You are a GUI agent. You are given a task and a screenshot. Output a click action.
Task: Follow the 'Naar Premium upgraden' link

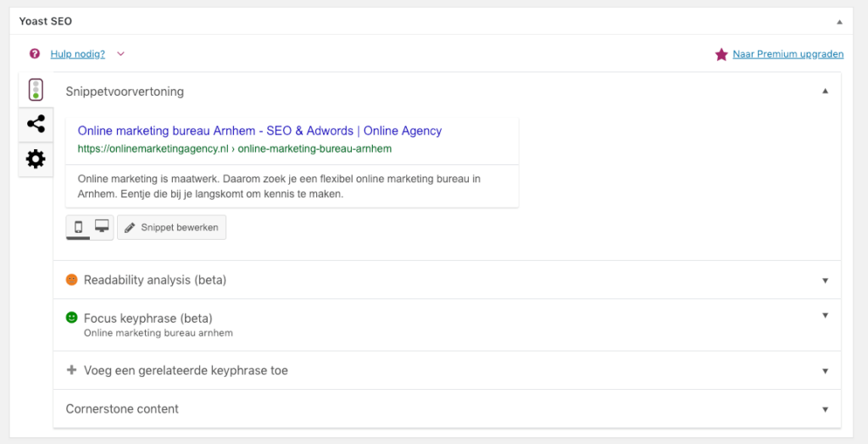click(787, 53)
